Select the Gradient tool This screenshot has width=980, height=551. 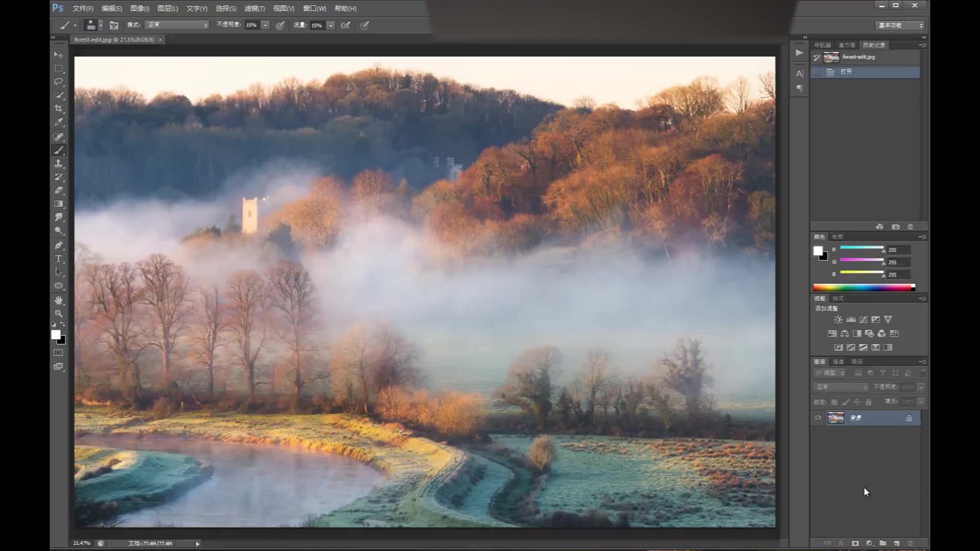59,204
